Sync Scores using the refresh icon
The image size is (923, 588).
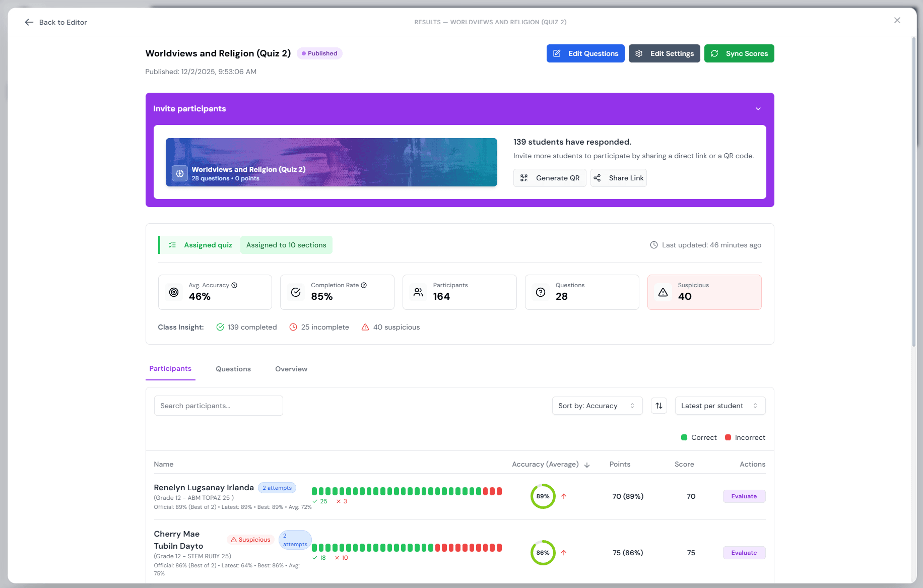[715, 53]
